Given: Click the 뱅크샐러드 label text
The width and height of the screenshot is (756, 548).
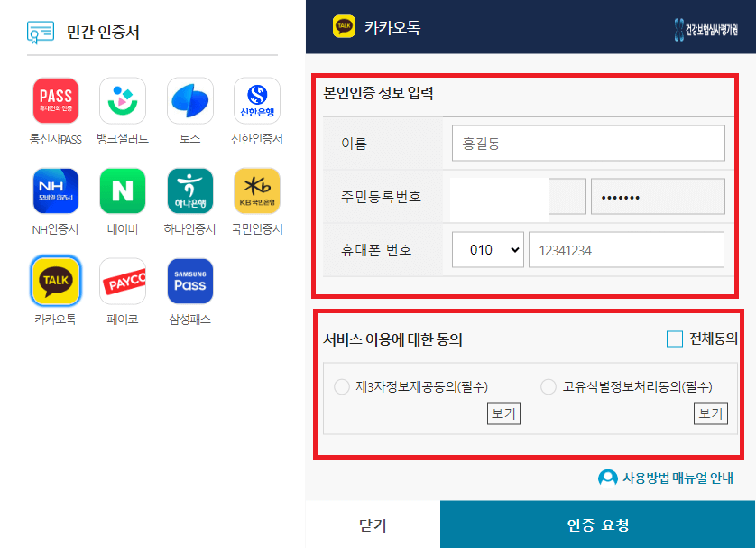Looking at the screenshot, I should pyautogui.click(x=123, y=139).
